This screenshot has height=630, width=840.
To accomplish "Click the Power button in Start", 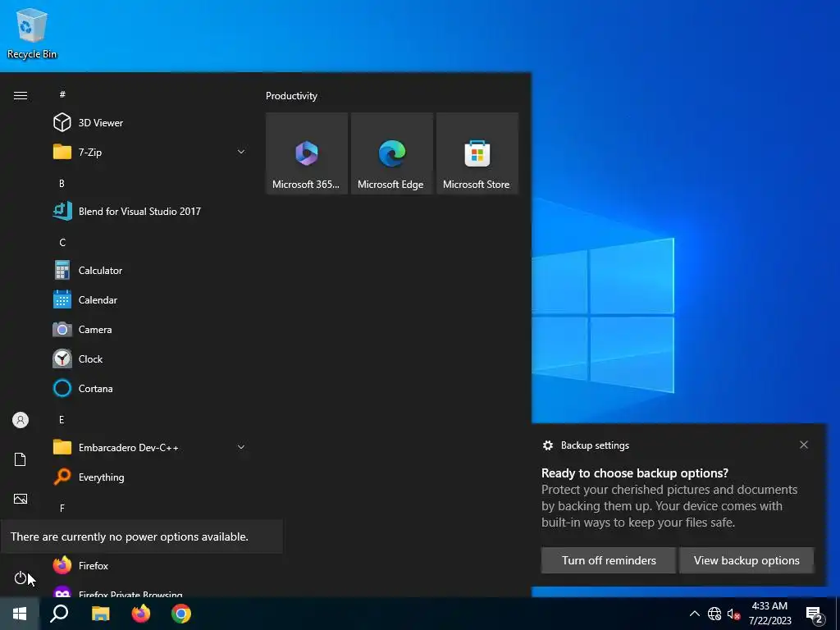I will 21,577.
